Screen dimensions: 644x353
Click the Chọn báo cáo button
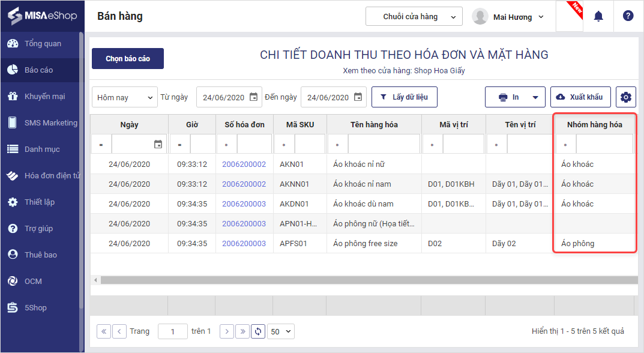click(x=127, y=59)
